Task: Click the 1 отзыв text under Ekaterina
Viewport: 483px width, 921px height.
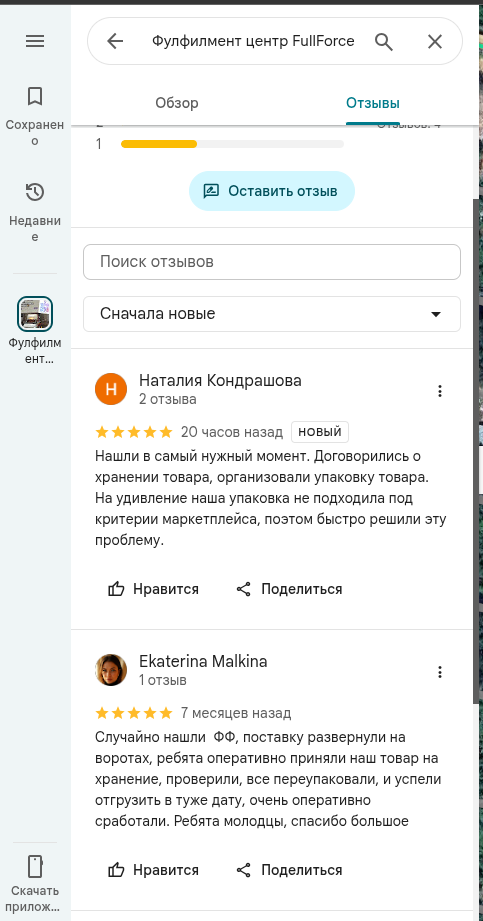Action: pyautogui.click(x=163, y=680)
